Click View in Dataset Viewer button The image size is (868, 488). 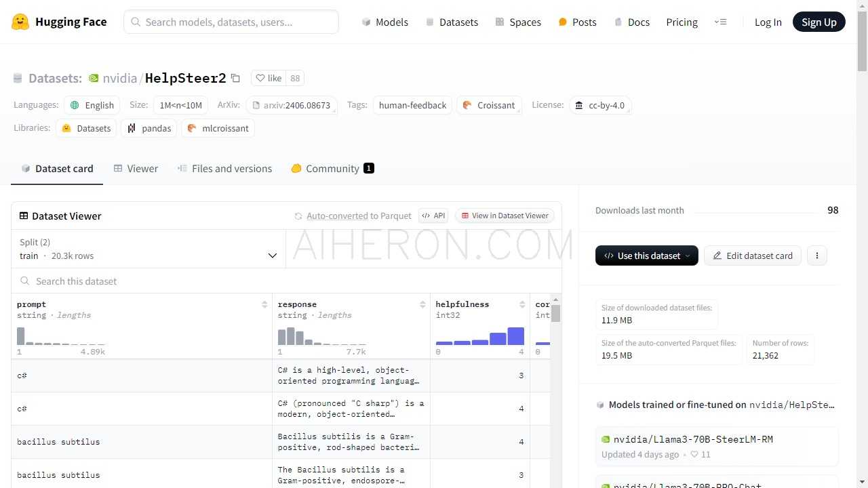[x=505, y=216]
